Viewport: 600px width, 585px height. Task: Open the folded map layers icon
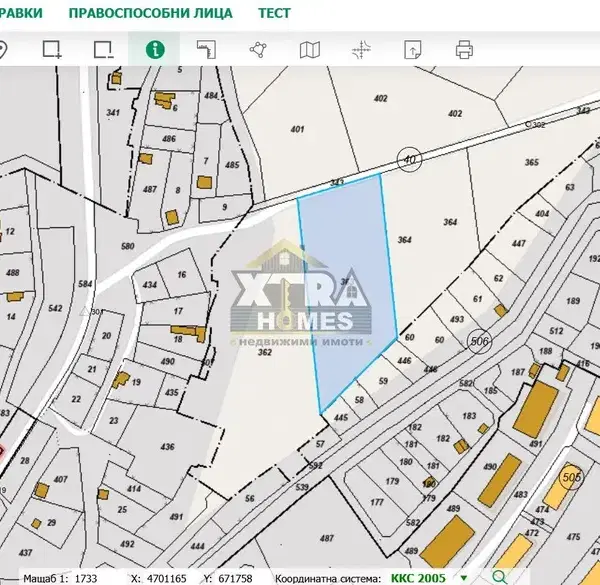click(310, 50)
